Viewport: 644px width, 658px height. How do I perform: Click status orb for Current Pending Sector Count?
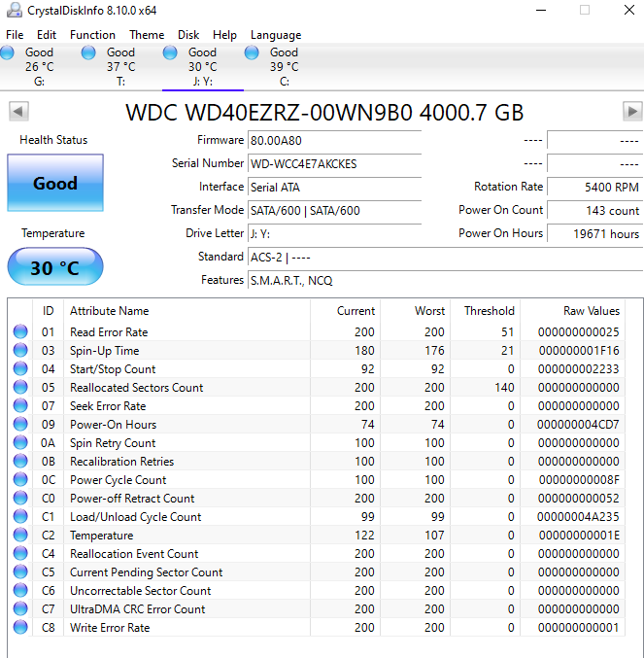pos(20,571)
